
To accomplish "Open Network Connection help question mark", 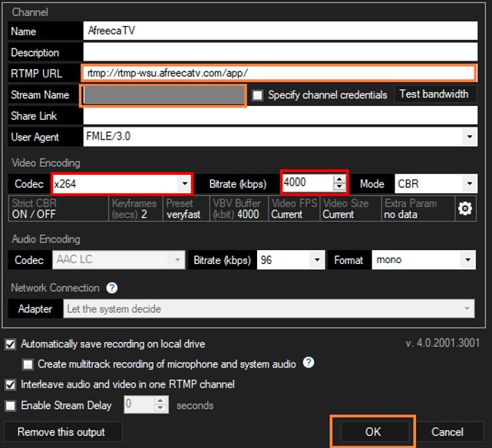I will 112,288.
